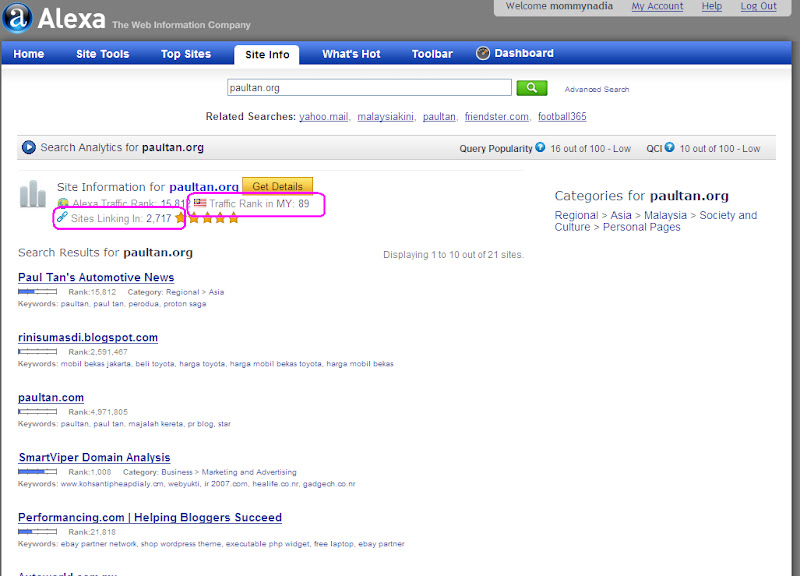Open the Dashboard gauge icon

coord(483,53)
